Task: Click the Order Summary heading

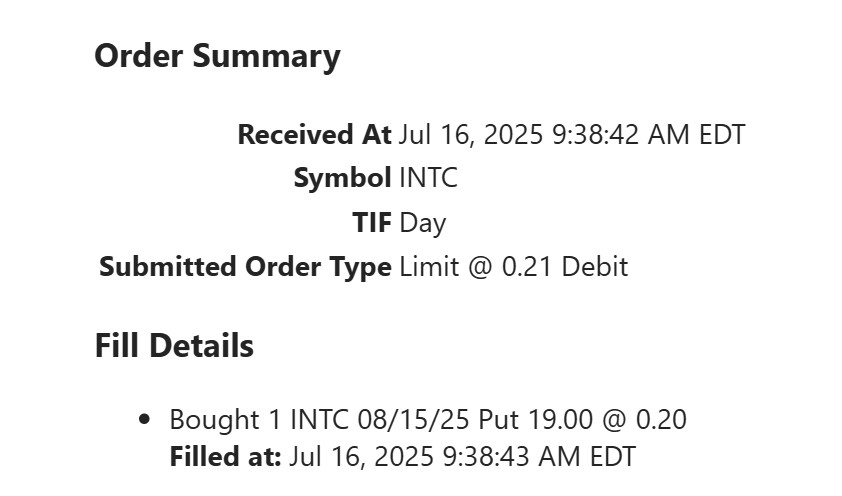Action: (217, 57)
